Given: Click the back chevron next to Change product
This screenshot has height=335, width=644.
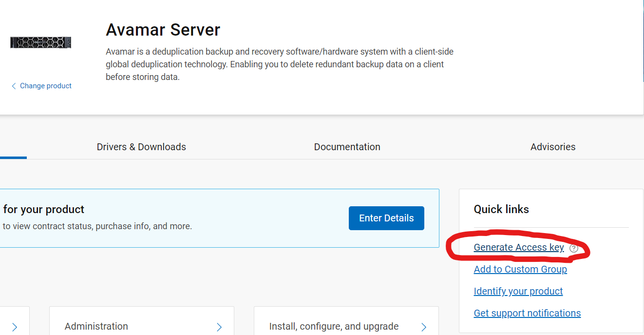Looking at the screenshot, I should point(14,86).
